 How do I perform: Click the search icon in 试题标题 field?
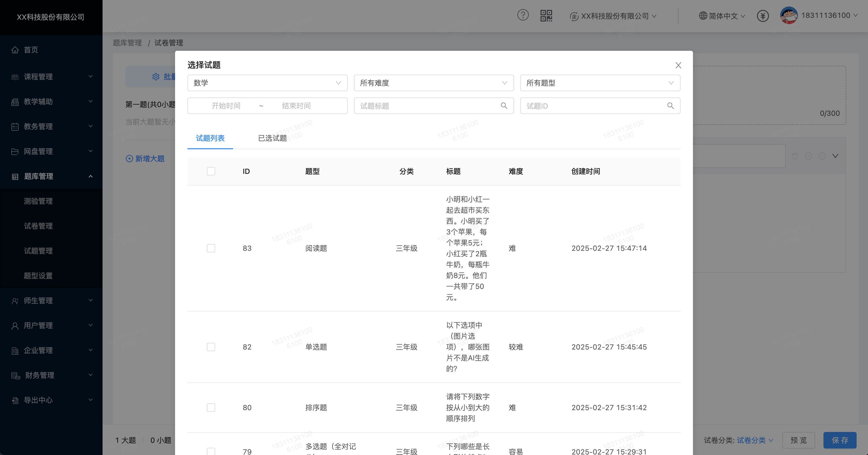(504, 106)
